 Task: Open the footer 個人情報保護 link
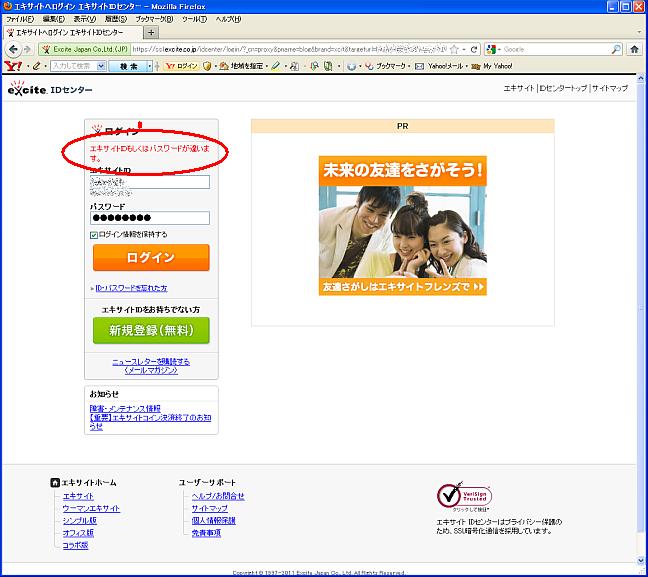click(x=214, y=521)
